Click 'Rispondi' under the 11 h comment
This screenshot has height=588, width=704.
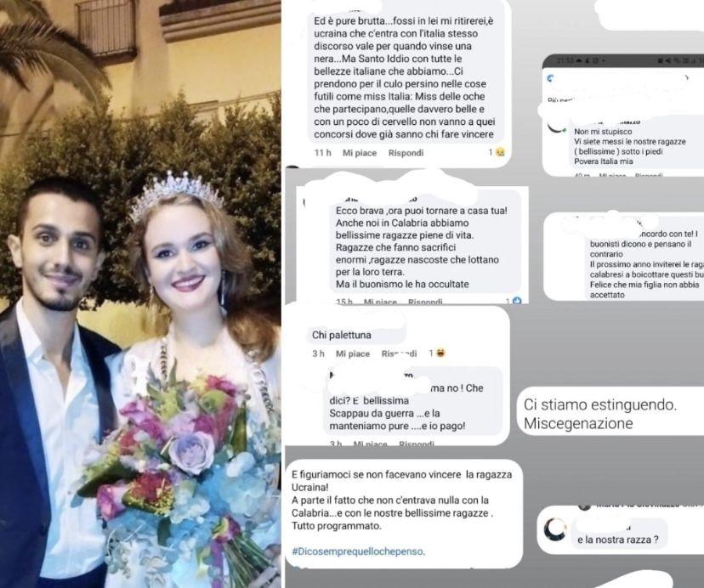pyautogui.click(x=406, y=153)
